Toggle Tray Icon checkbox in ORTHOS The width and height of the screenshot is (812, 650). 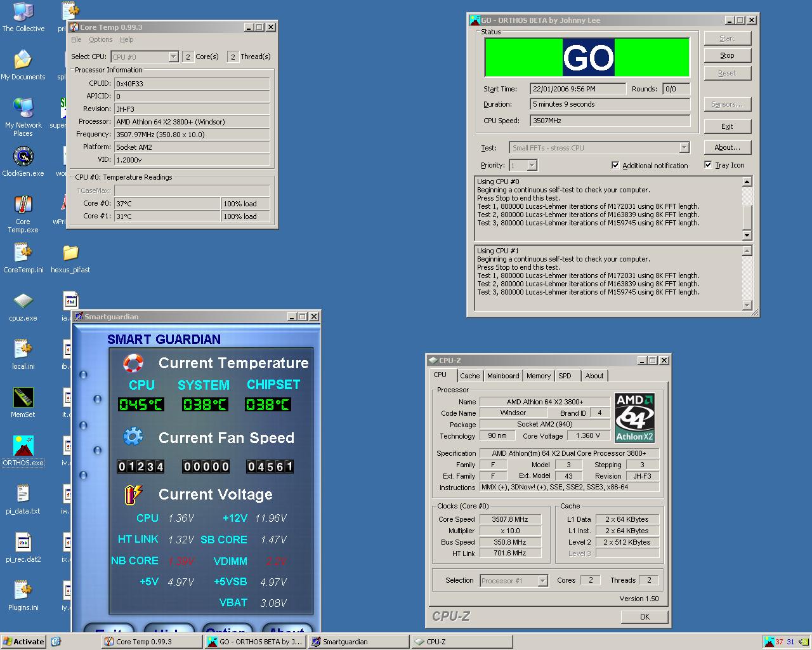708,164
